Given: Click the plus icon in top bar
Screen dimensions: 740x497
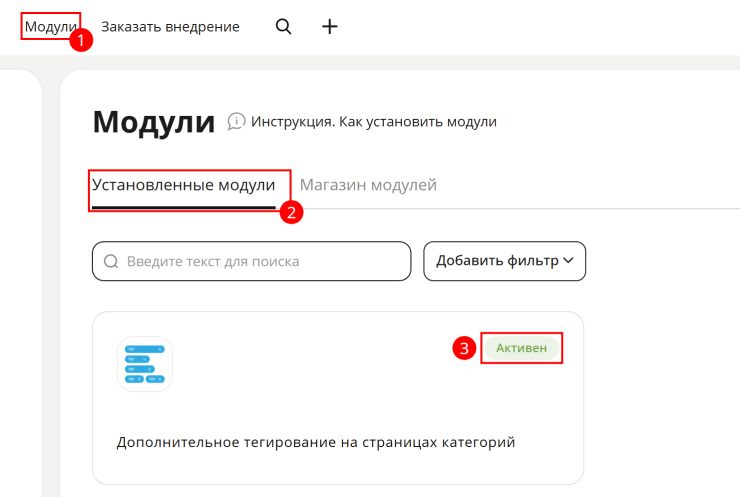Looking at the screenshot, I should pos(329,26).
